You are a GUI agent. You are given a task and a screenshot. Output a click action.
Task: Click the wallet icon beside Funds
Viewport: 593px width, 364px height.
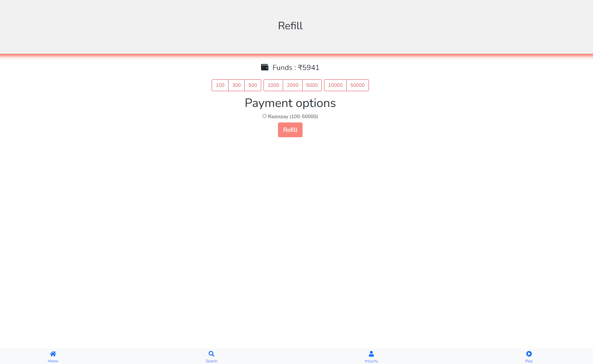tap(265, 67)
